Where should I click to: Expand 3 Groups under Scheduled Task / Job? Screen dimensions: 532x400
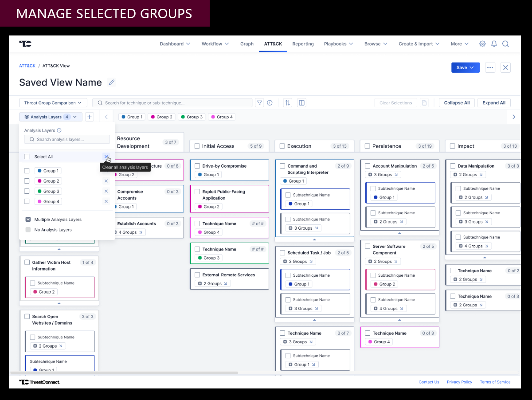pos(298,262)
